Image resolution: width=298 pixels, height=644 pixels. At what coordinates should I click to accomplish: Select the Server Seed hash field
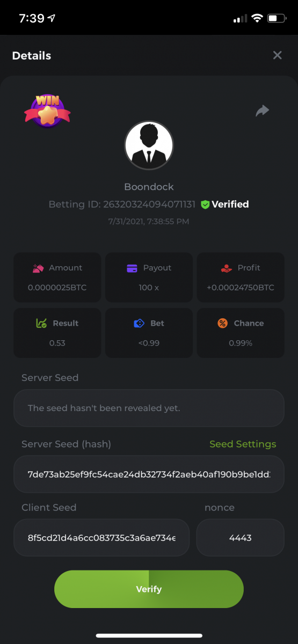point(149,474)
